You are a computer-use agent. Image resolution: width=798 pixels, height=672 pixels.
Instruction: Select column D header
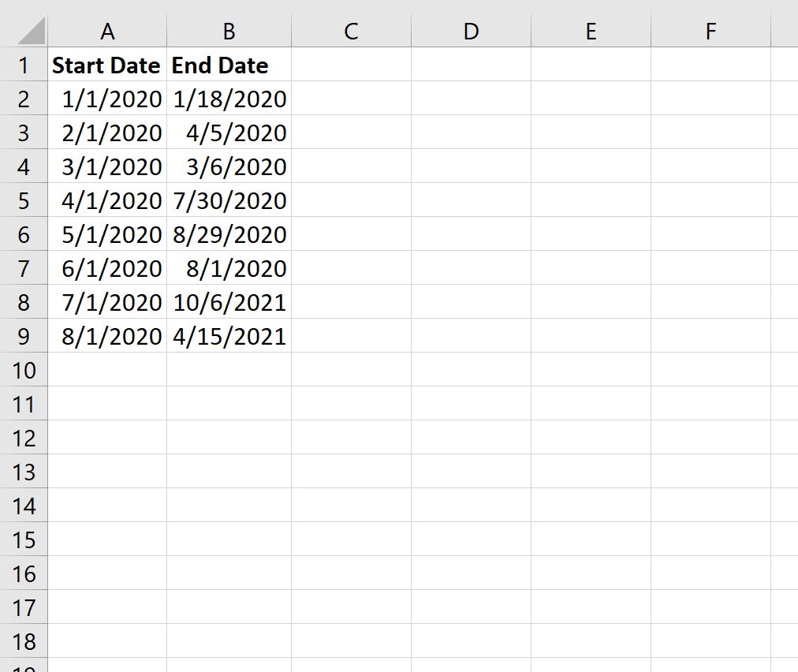471,32
